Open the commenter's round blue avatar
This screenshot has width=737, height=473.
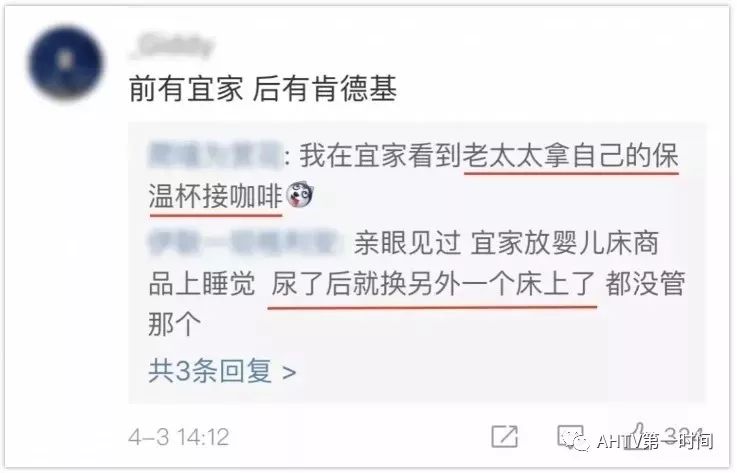[66, 62]
